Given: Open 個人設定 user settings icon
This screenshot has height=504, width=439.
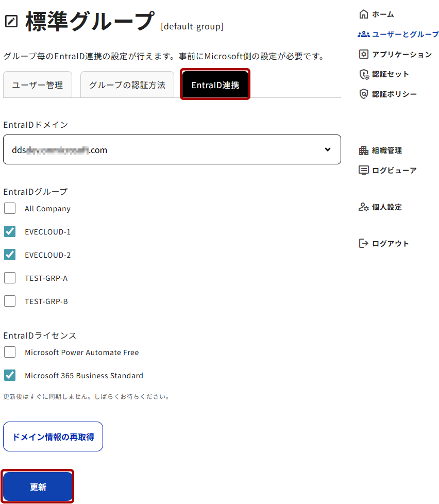Looking at the screenshot, I should click(364, 207).
